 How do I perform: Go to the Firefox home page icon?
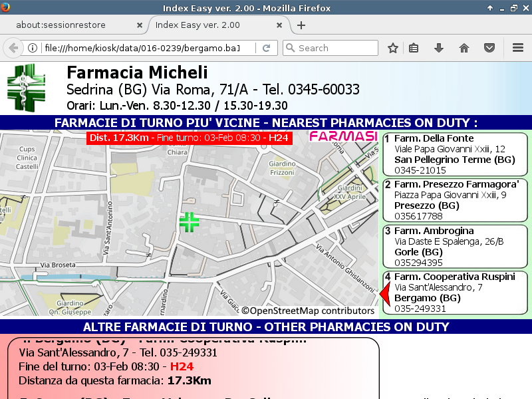[x=464, y=48]
